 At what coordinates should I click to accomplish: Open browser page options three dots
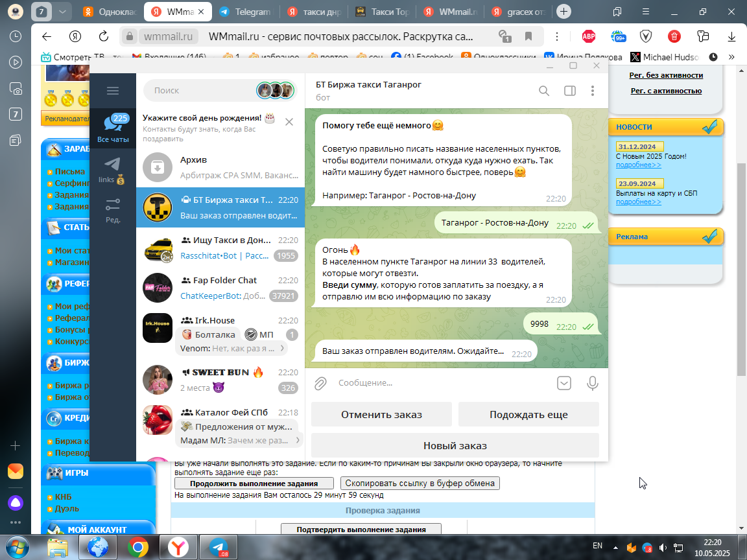click(x=556, y=36)
